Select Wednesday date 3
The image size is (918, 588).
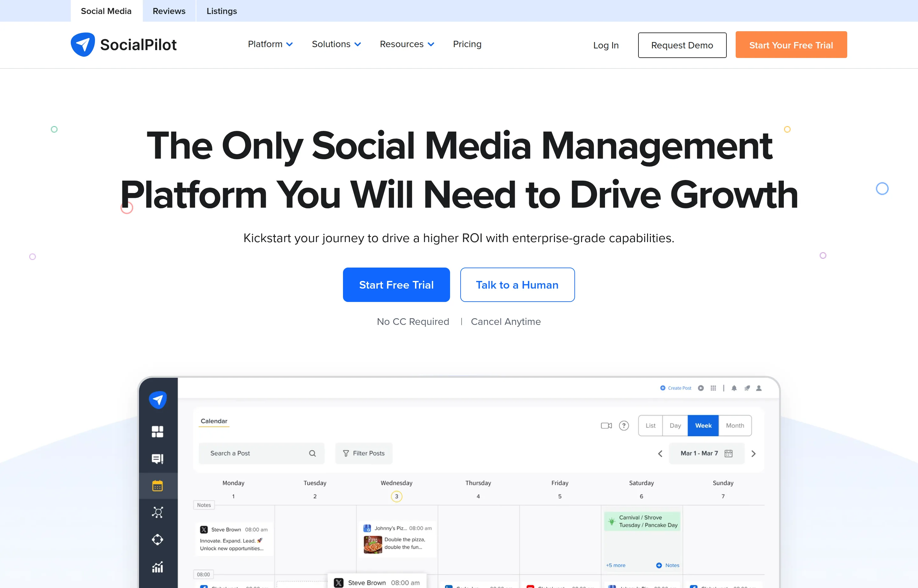(397, 496)
